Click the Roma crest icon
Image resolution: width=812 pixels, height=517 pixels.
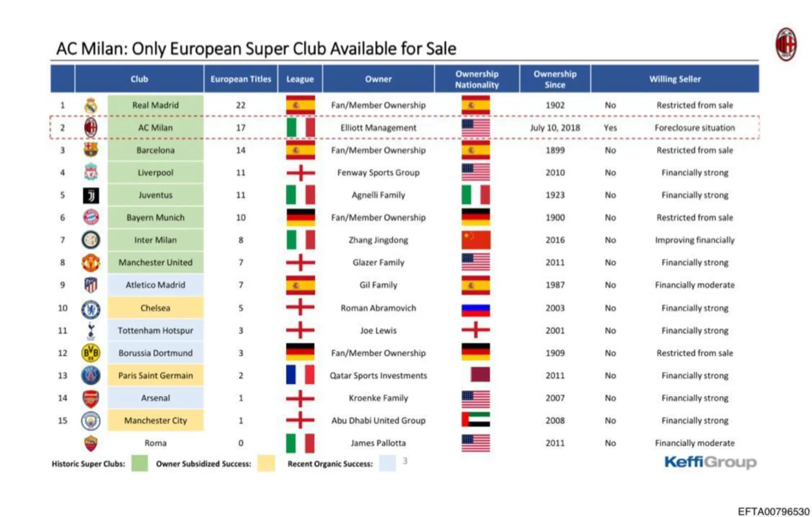coord(91,443)
